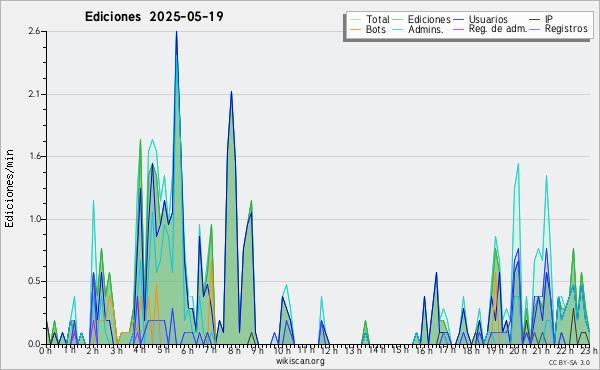Click the 'Admins.' legend label

point(426,29)
